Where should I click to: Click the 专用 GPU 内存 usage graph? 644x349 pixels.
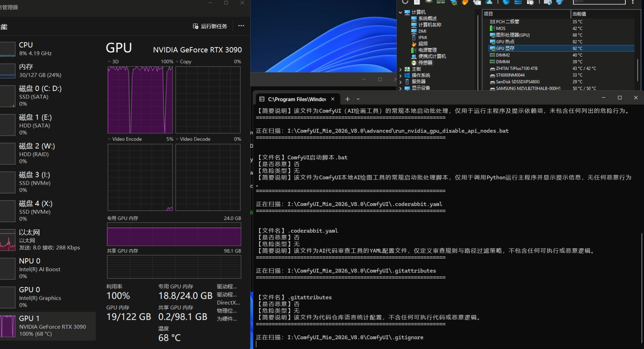(x=174, y=234)
